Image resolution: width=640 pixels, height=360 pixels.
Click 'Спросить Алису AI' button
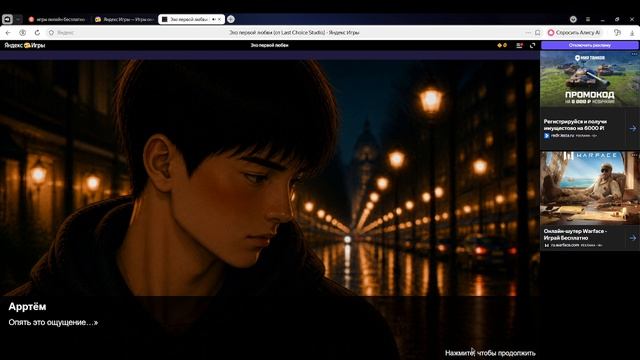[x=574, y=33]
